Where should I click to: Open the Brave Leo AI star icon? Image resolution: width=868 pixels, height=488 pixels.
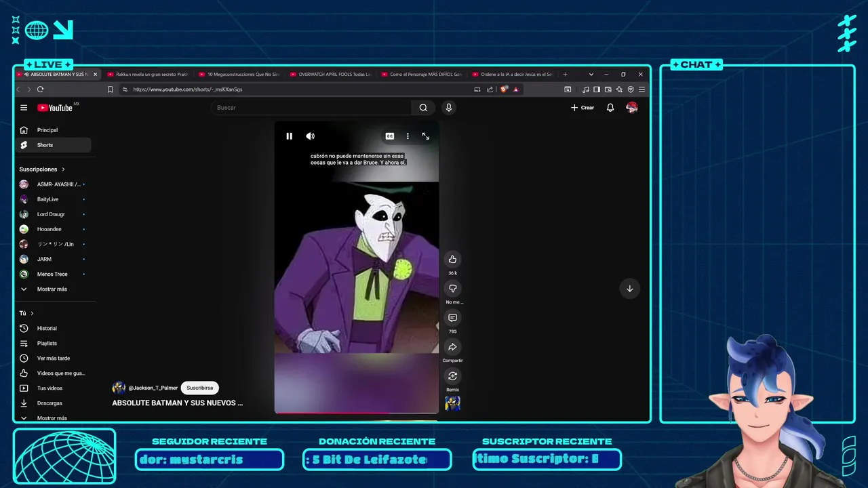tap(619, 89)
